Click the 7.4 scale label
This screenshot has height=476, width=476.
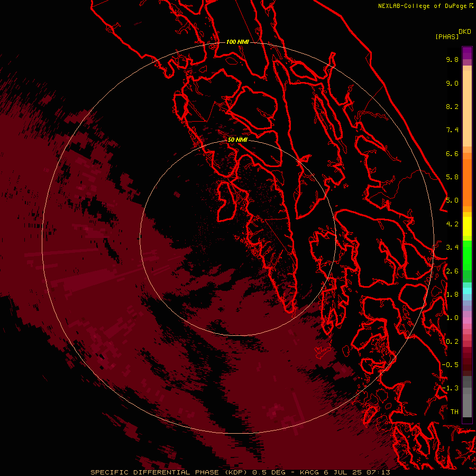452,130
